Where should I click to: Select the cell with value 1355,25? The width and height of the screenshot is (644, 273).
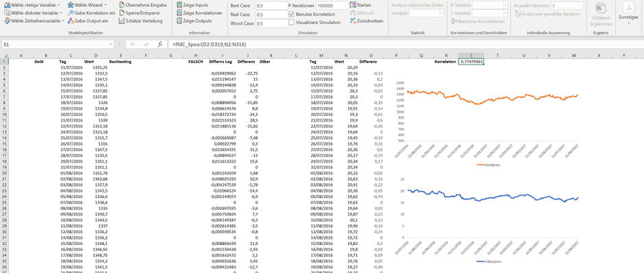tap(96, 67)
